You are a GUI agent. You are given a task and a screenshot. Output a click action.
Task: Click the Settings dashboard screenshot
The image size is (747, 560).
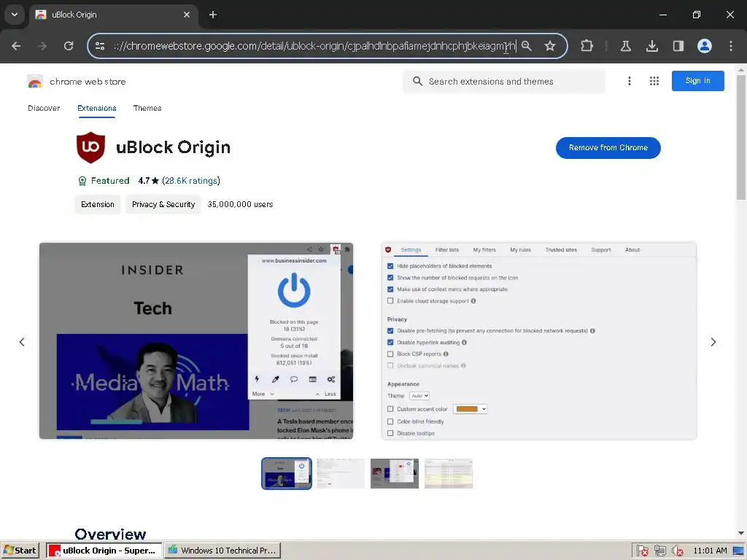tap(539, 341)
